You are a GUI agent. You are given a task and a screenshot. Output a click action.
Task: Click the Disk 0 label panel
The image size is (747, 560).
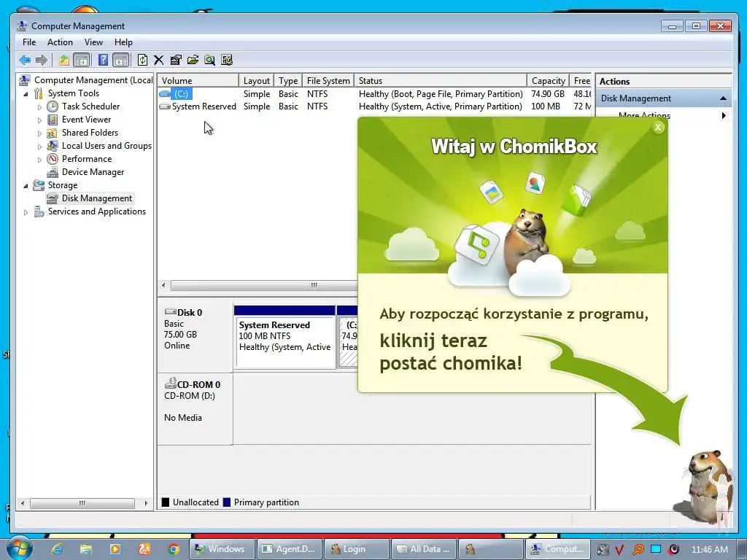(196, 336)
